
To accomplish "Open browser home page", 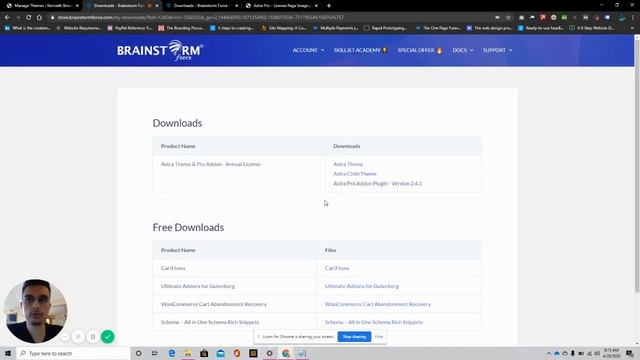I will (39, 18).
